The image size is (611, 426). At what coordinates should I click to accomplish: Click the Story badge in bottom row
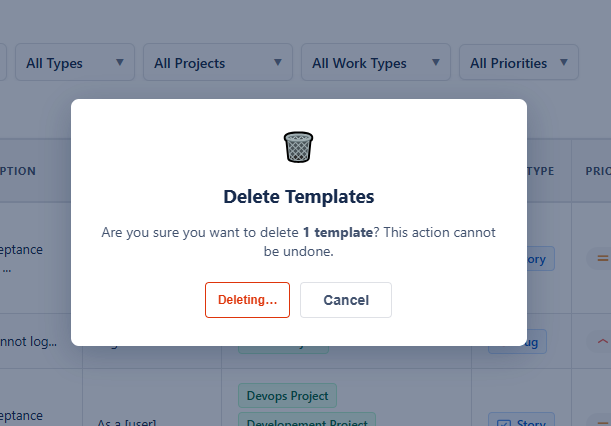click(521, 420)
